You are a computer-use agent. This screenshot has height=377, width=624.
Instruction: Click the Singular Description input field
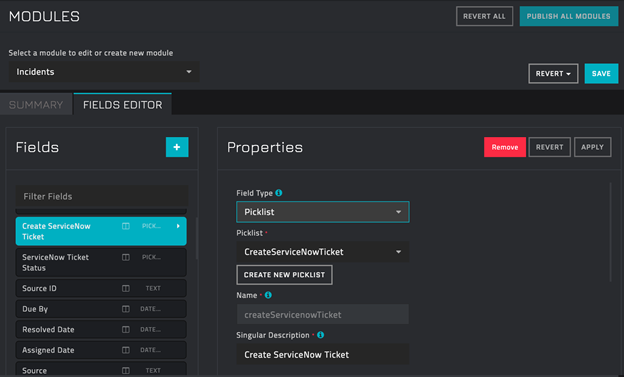[323, 354]
